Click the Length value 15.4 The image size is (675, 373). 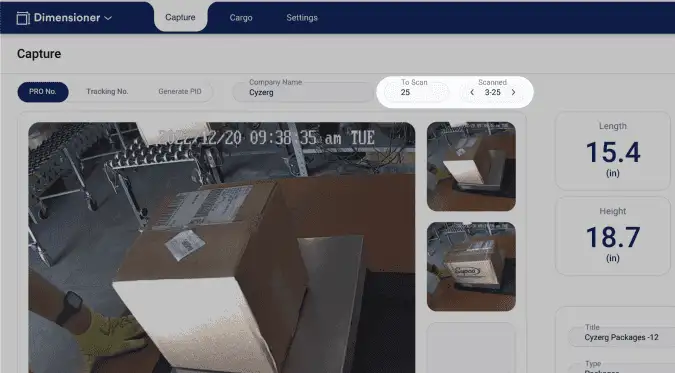[x=613, y=152]
